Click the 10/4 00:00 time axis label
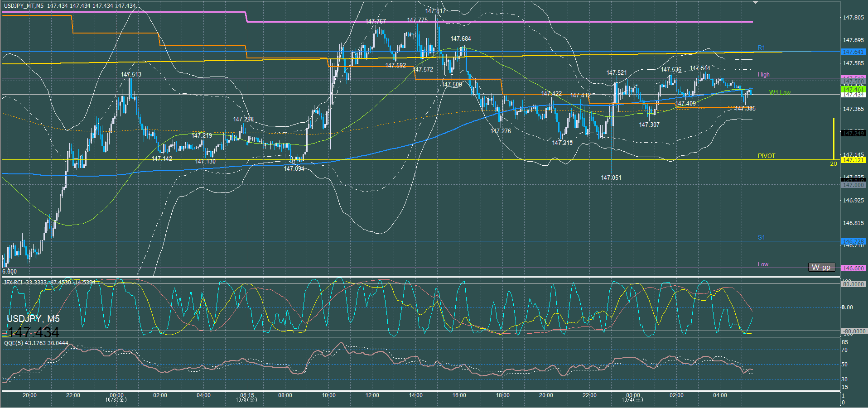868x408 pixels. click(633, 398)
